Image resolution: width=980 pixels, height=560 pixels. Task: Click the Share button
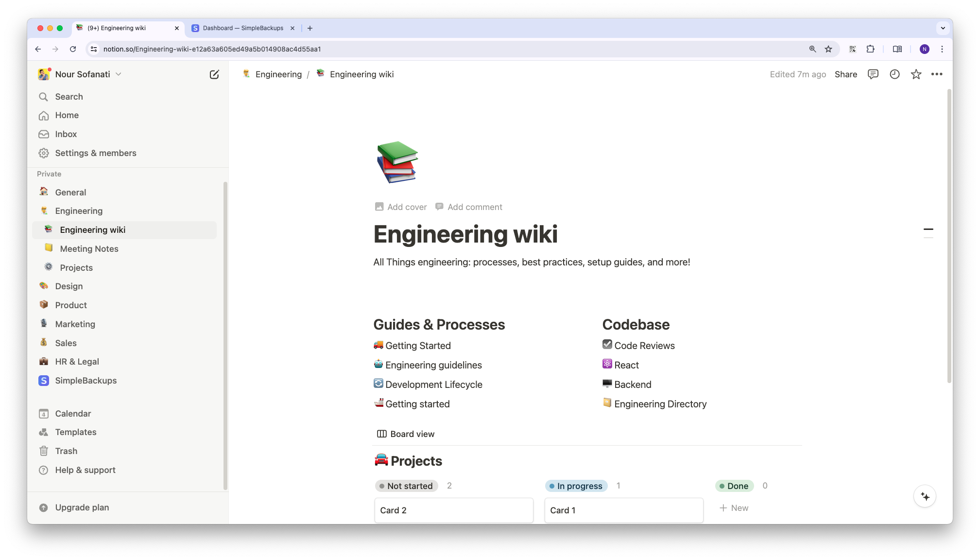(846, 74)
